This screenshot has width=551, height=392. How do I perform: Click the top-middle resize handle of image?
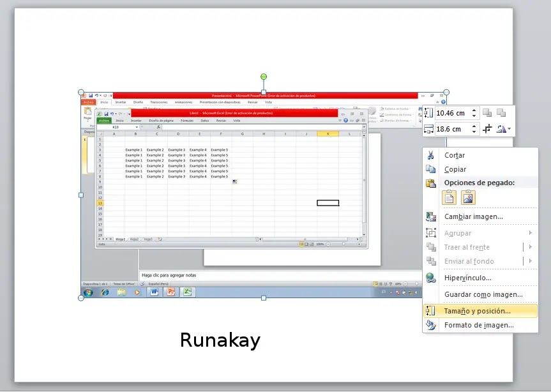(x=264, y=92)
